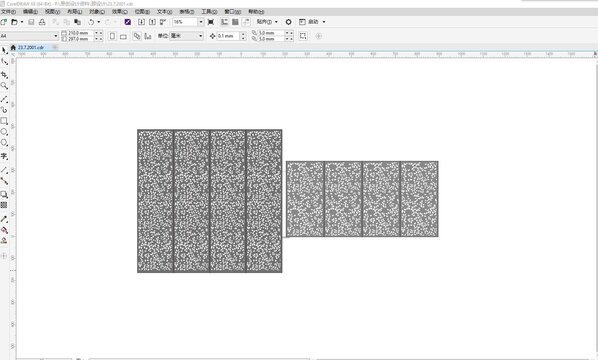Open the Options gear icon
The width and height of the screenshot is (598, 360).
(x=289, y=22)
